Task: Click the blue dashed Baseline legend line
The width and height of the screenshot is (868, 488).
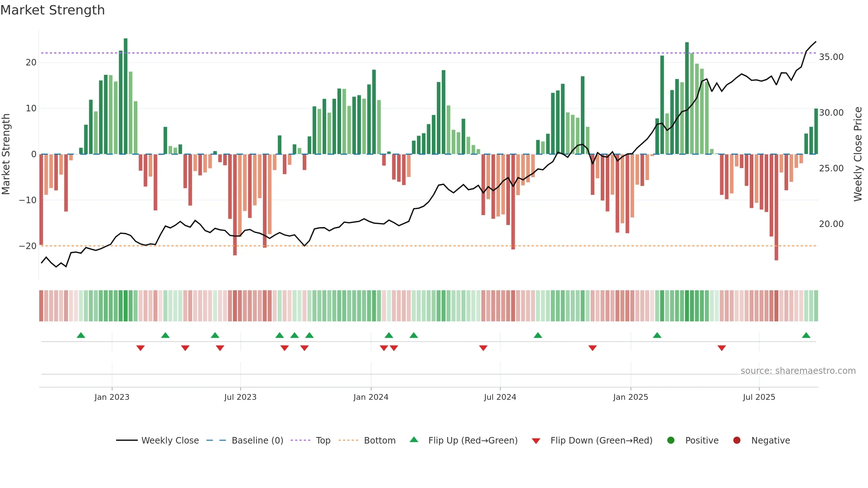Action: (x=216, y=440)
